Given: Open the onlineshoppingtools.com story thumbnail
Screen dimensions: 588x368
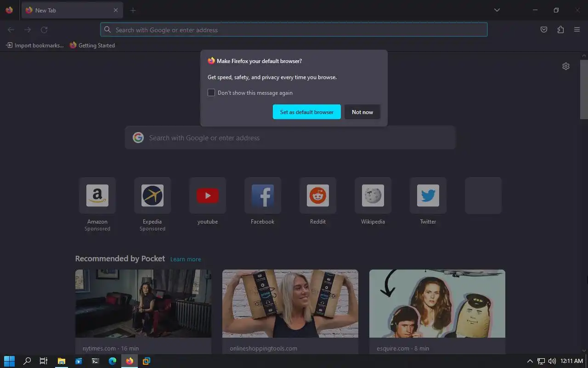Looking at the screenshot, I should click(290, 304).
